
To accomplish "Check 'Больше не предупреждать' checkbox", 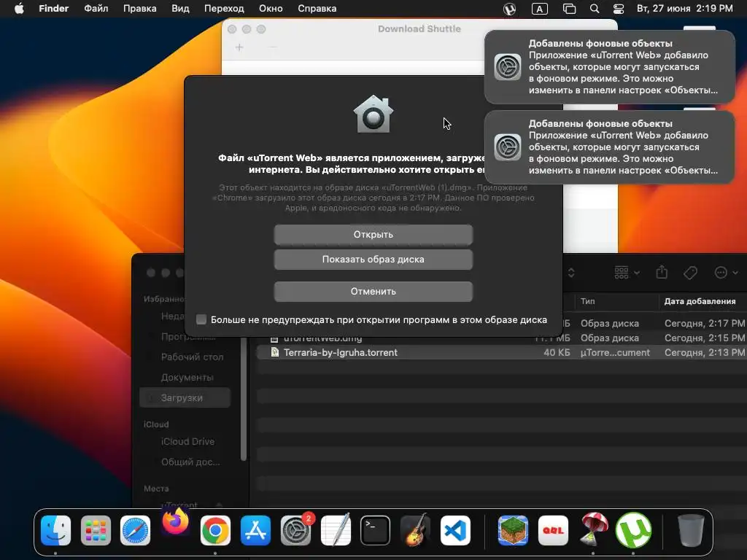I will point(201,319).
